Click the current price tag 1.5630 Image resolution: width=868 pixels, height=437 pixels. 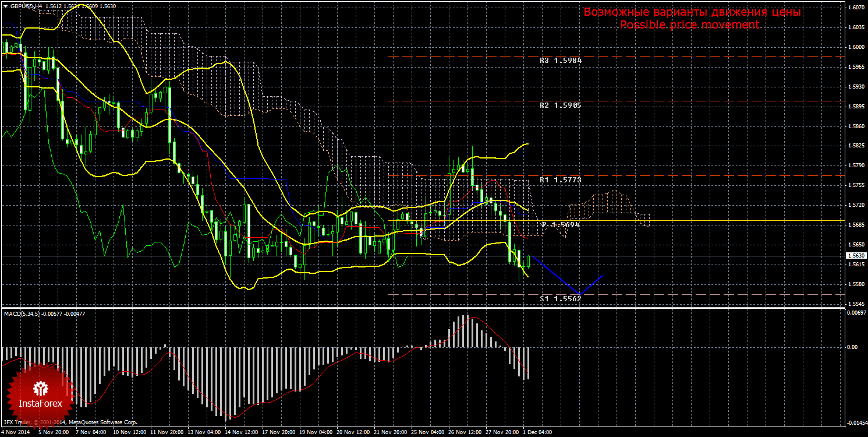pyautogui.click(x=855, y=256)
